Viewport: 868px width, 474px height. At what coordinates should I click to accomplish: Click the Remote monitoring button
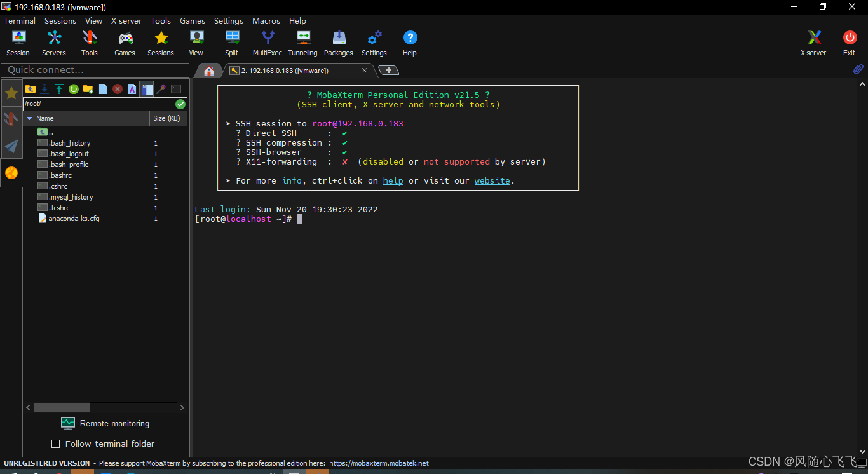[x=105, y=423]
